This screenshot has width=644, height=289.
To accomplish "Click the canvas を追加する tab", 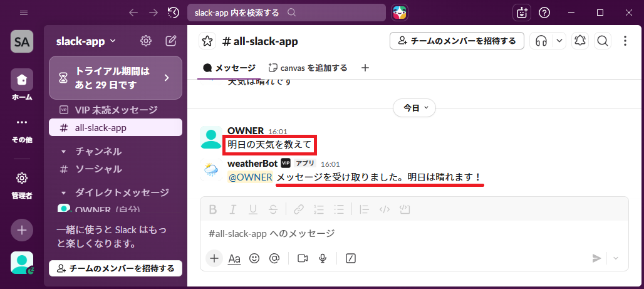I will pyautogui.click(x=308, y=68).
